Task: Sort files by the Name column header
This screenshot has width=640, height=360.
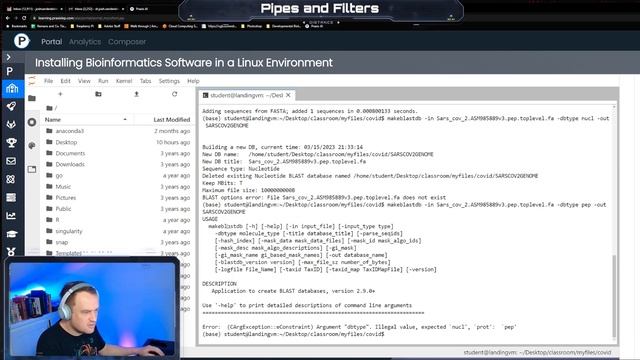Action: tap(86, 120)
